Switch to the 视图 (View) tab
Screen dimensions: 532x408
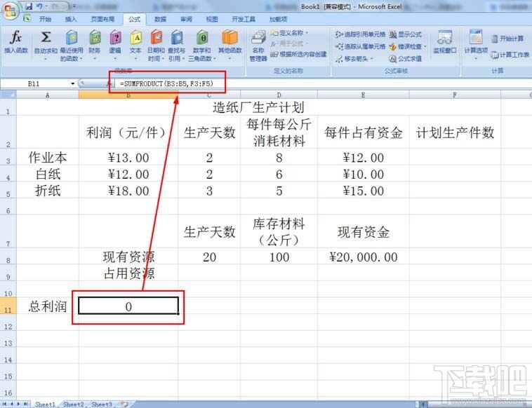(212, 19)
